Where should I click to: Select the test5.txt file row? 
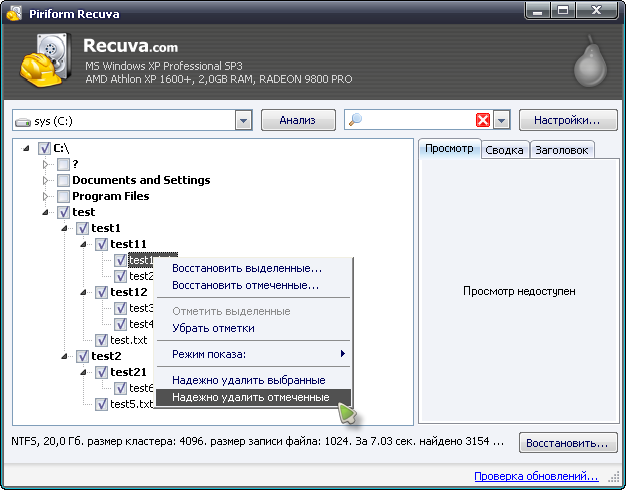coord(132,404)
